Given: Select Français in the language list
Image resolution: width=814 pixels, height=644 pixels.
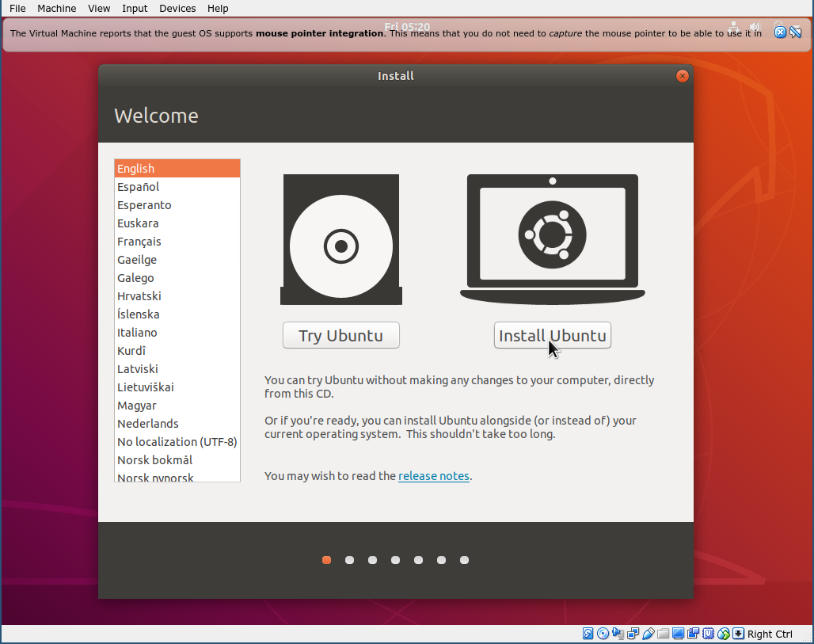Looking at the screenshot, I should (177, 241).
